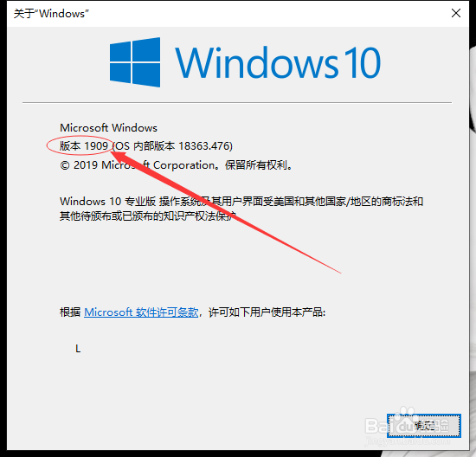Click the circled 版本 1909 text

(84, 146)
